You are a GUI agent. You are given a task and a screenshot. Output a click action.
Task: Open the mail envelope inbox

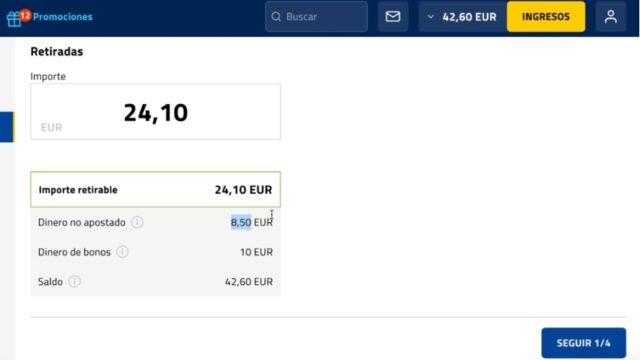[x=393, y=17]
